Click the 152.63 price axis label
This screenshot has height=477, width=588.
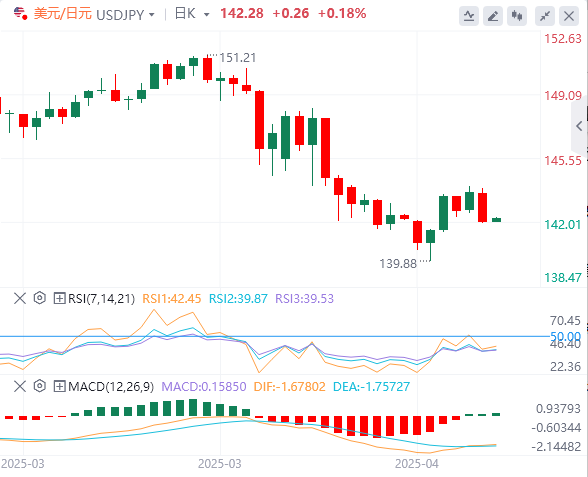[x=563, y=38]
